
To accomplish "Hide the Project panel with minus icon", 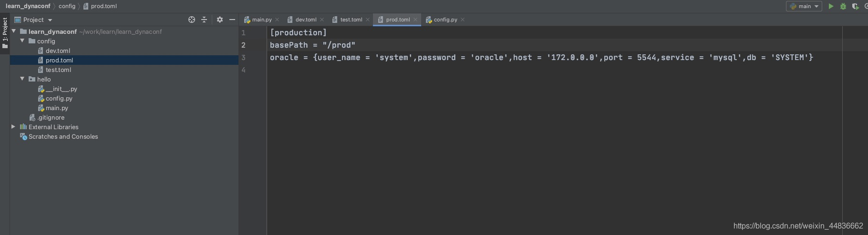I will point(232,20).
